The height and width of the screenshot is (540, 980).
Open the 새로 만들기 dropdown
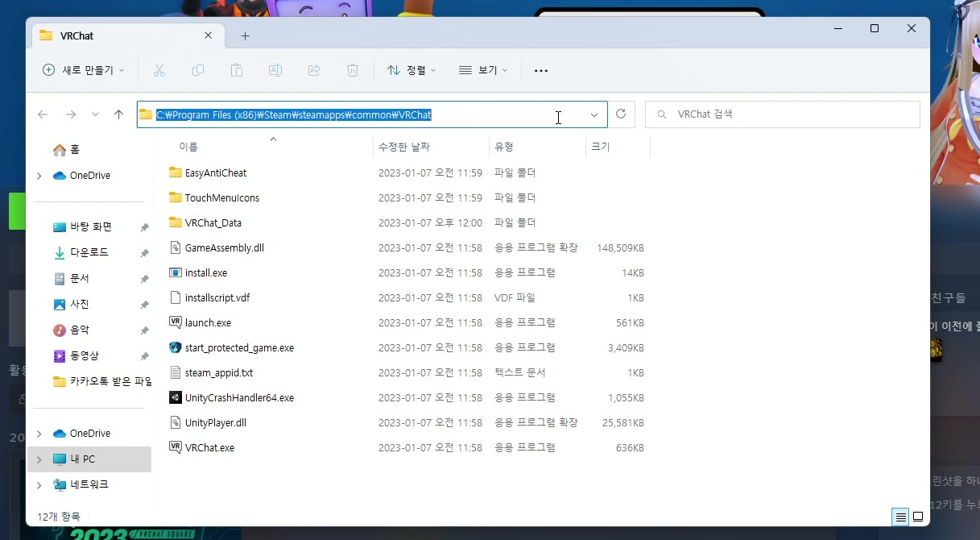point(84,71)
